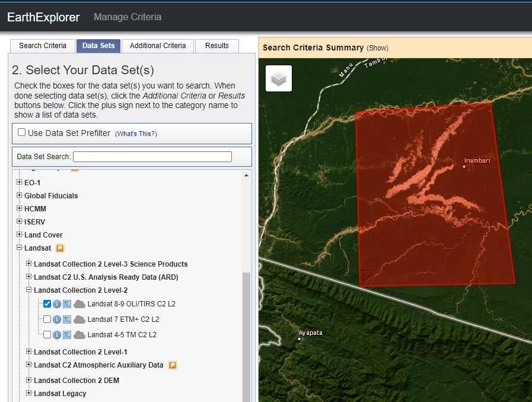This screenshot has height=402, width=532.
Task: Expand the EO-1 category
Action: (20, 182)
